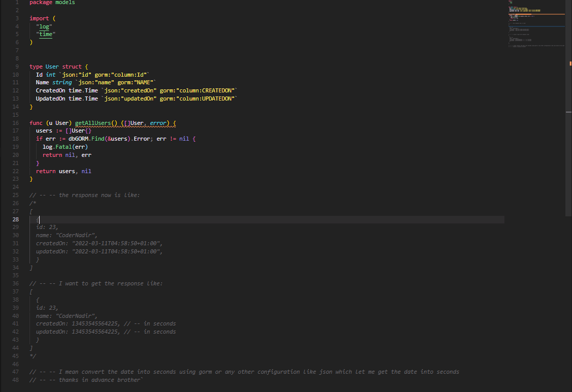
Task: Click the UpdatedOn field name
Action: tap(50, 99)
